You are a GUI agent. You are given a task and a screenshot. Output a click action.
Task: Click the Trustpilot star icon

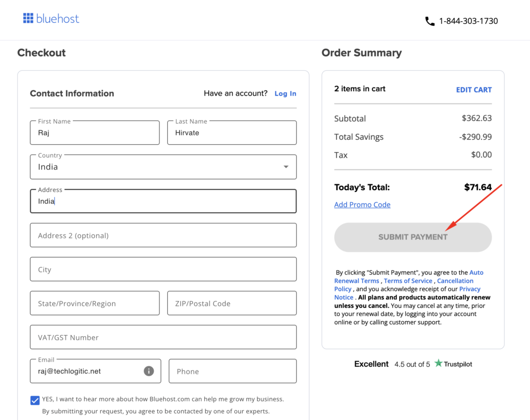(x=438, y=364)
